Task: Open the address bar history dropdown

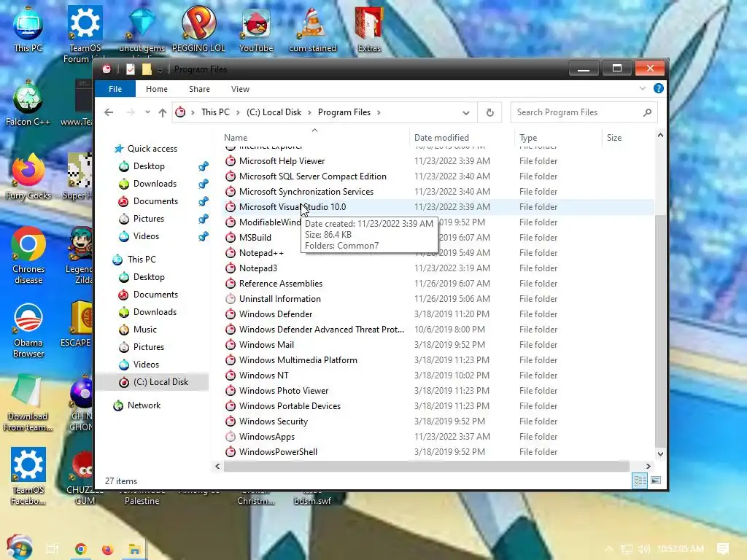Action: (466, 113)
